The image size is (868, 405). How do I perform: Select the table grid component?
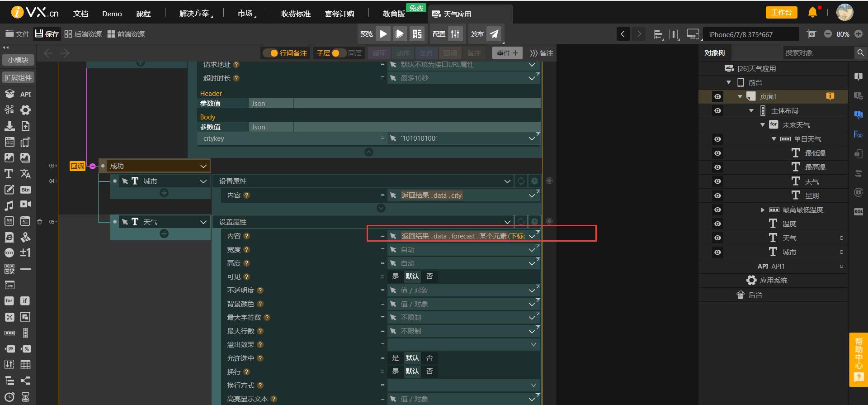[x=25, y=365]
